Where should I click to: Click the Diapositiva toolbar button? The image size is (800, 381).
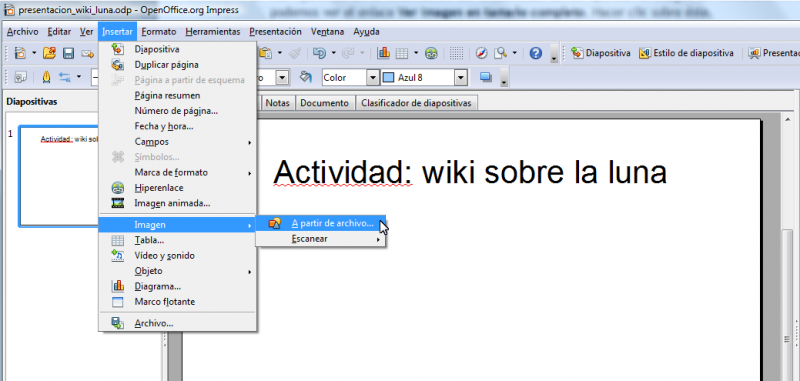(x=601, y=53)
